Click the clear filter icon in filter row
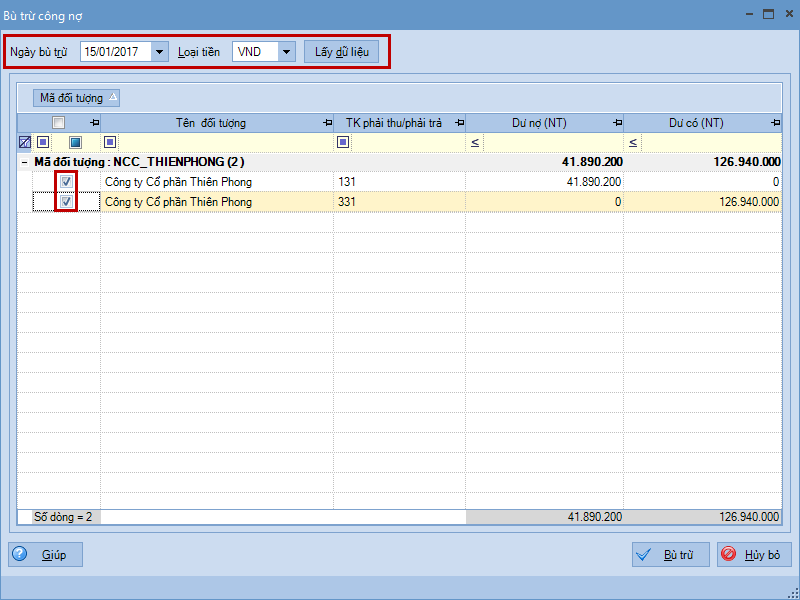The image size is (800, 600). [25, 143]
